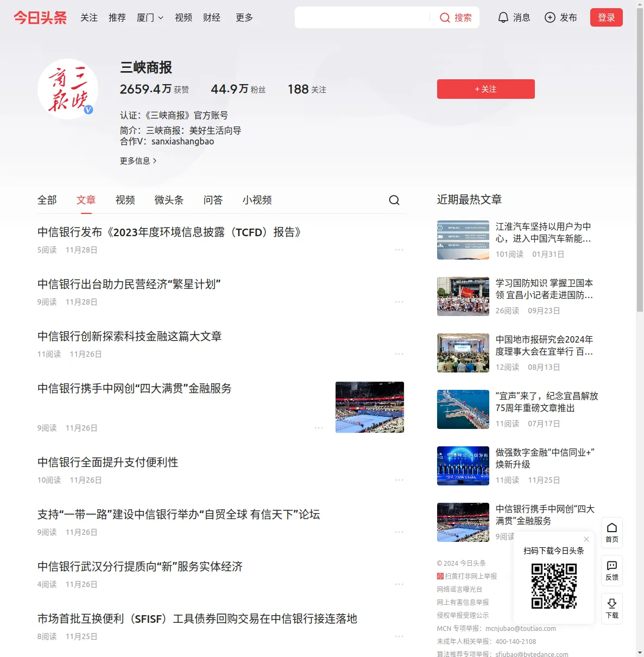Switch to 微头条 tab

[x=169, y=200]
